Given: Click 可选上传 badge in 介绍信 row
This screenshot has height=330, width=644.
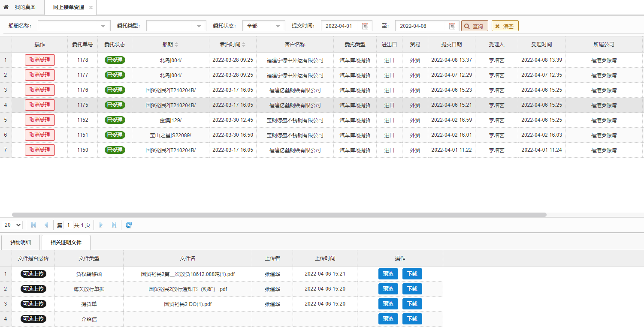Looking at the screenshot, I should [33, 319].
